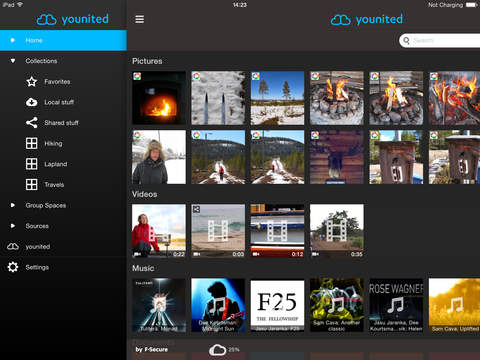480x360 pixels.
Task: Click the Travels collection grid icon
Action: (32, 184)
